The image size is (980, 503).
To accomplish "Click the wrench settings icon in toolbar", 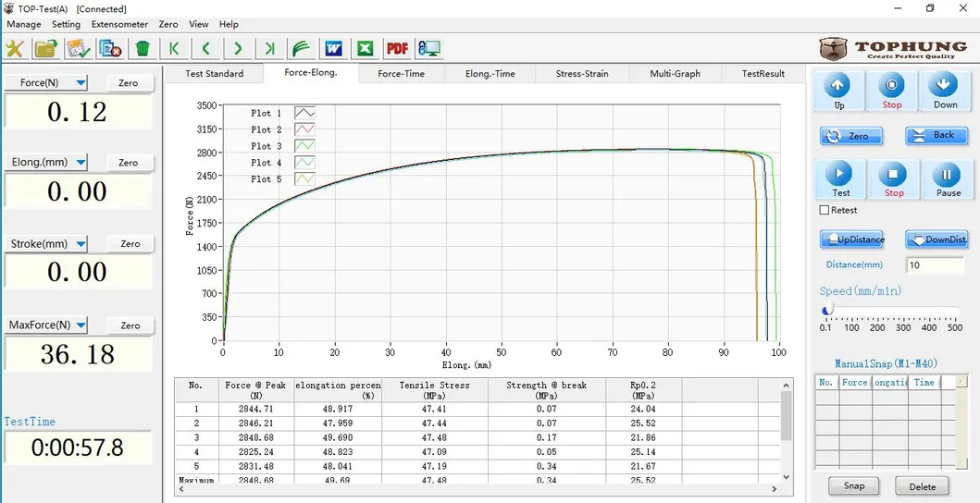I will [x=15, y=48].
